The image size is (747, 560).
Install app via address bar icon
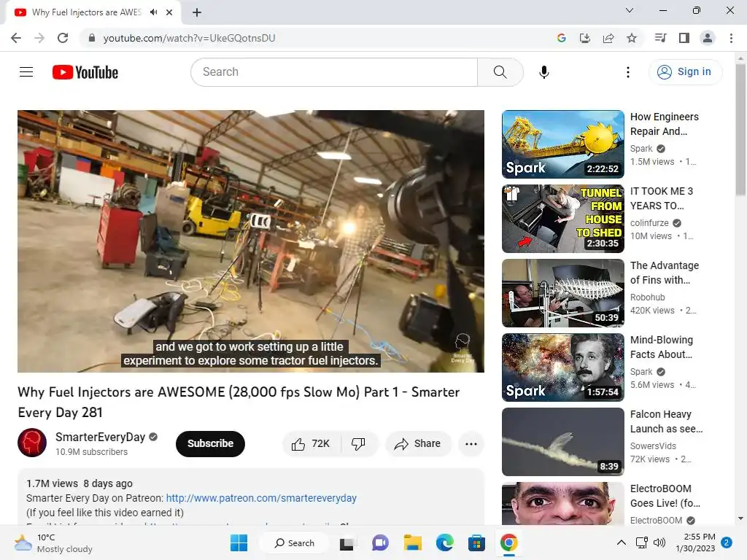click(585, 38)
